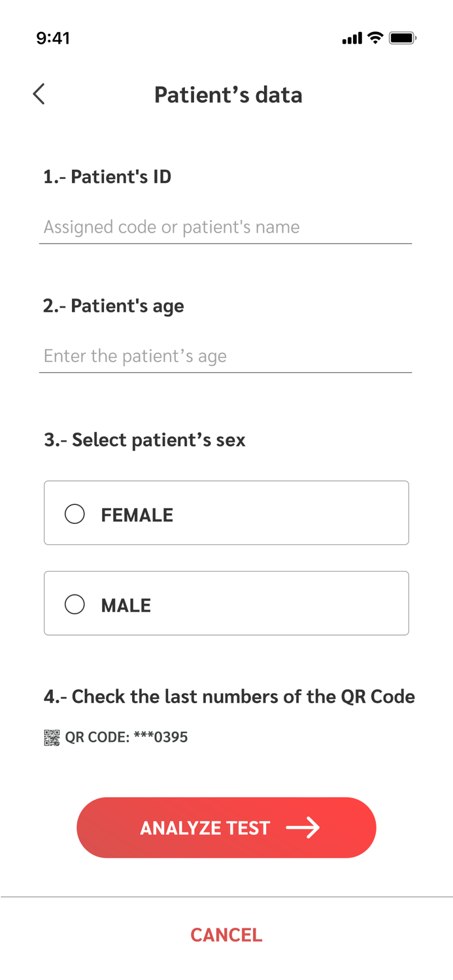453x980 pixels.
Task: Tap the QR CODE: ***0395 text
Action: [x=126, y=738]
